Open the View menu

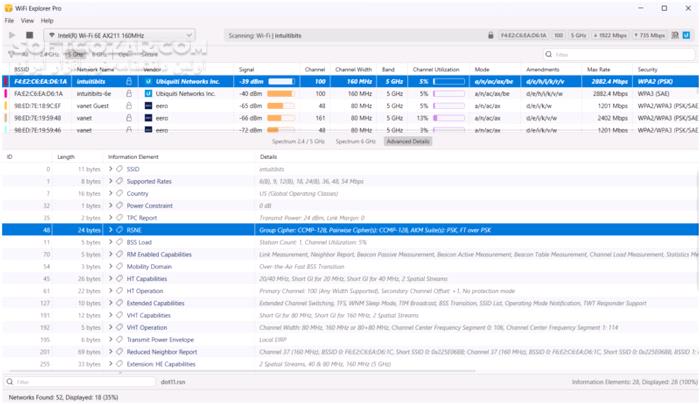[27, 21]
